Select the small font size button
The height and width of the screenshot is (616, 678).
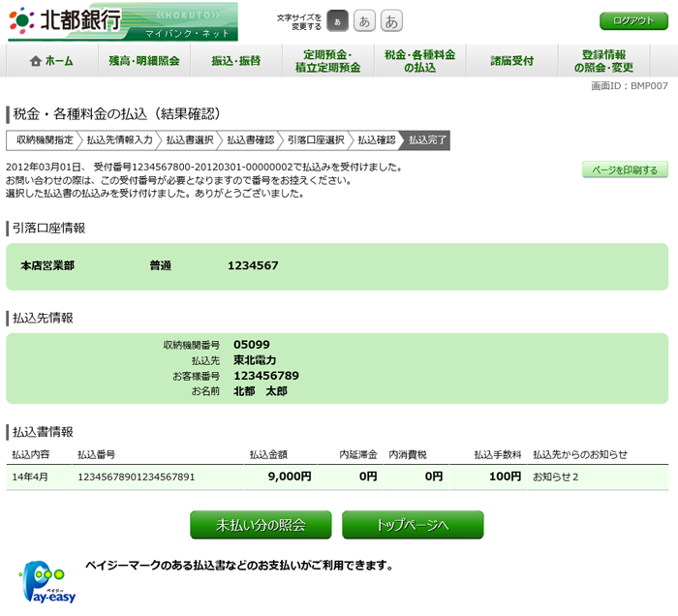click(x=337, y=21)
